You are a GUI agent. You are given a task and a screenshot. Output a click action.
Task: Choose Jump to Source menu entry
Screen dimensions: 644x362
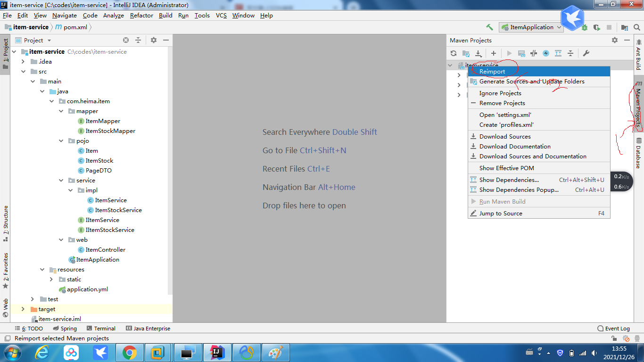point(539,214)
